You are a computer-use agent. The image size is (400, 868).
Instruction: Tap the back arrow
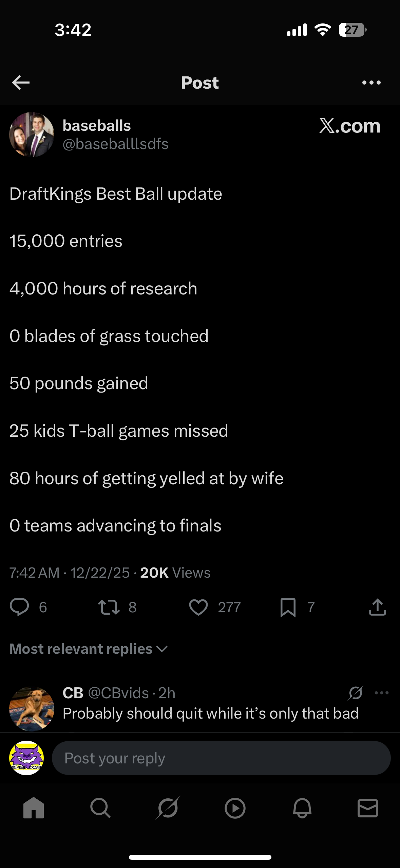click(21, 83)
